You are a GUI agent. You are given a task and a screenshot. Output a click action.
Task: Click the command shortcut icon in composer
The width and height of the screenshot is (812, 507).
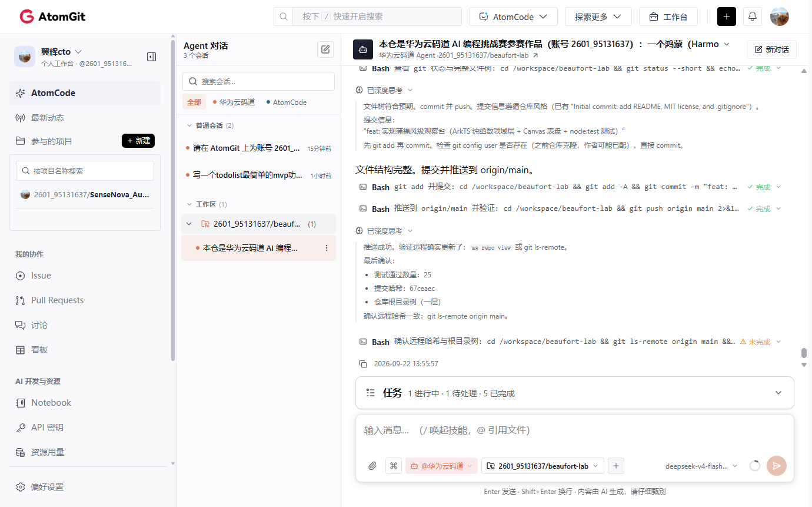[x=394, y=466]
